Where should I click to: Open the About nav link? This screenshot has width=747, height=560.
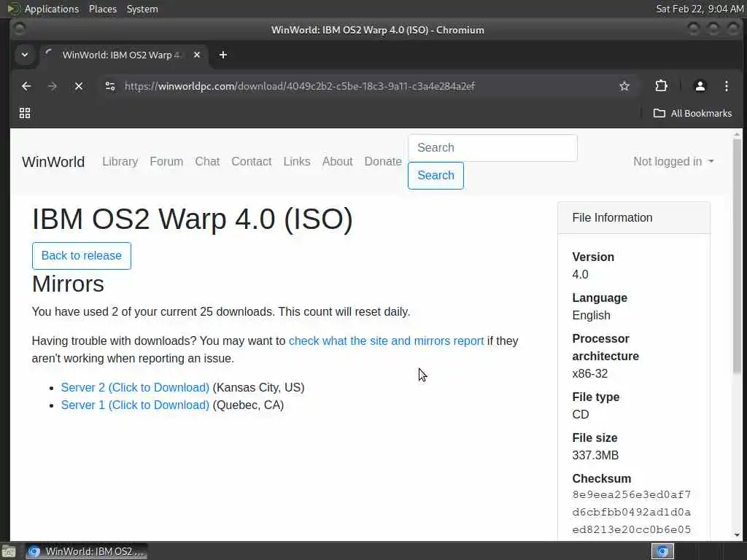pyautogui.click(x=337, y=161)
